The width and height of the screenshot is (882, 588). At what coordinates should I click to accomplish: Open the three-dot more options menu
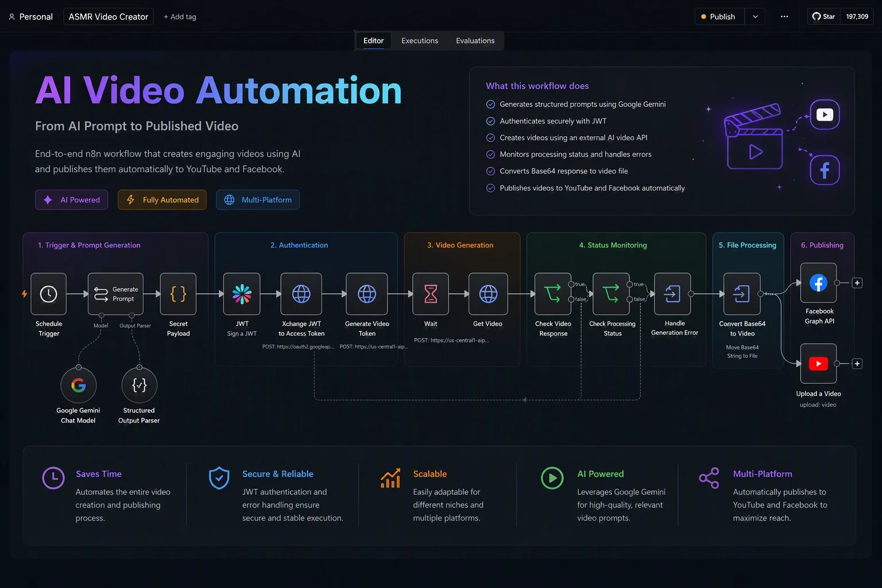(x=784, y=17)
